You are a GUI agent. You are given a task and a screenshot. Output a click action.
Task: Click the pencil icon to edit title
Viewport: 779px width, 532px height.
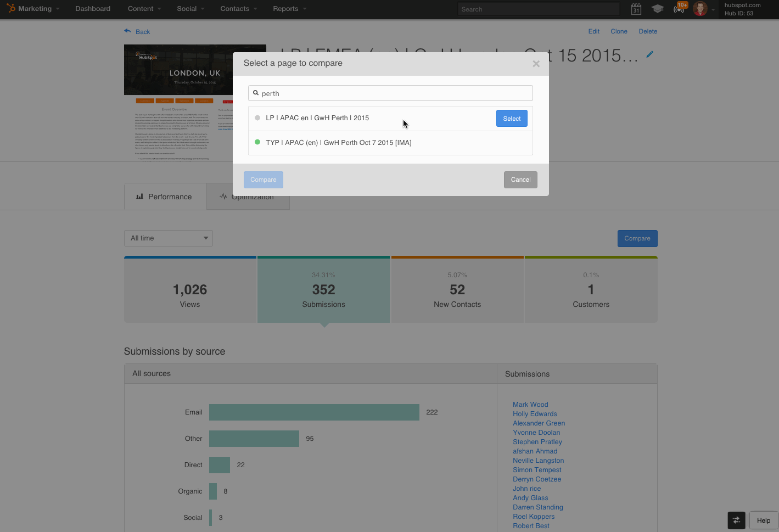650,54
